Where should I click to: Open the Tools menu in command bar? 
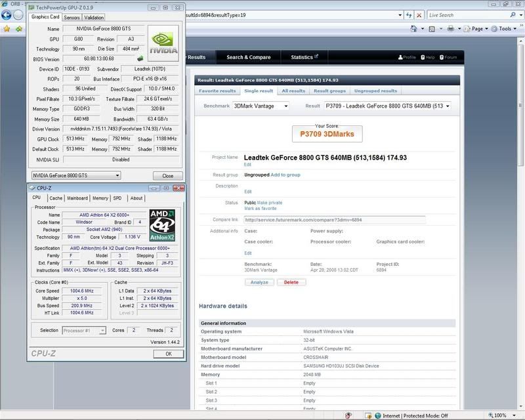tap(505, 29)
